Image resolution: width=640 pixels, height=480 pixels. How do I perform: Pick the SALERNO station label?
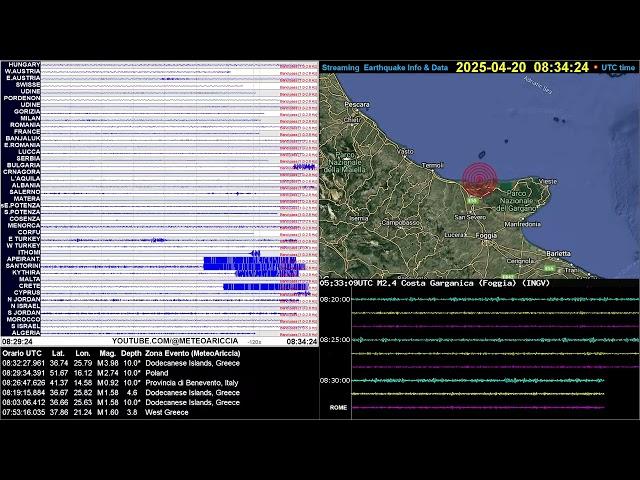tap(25, 192)
